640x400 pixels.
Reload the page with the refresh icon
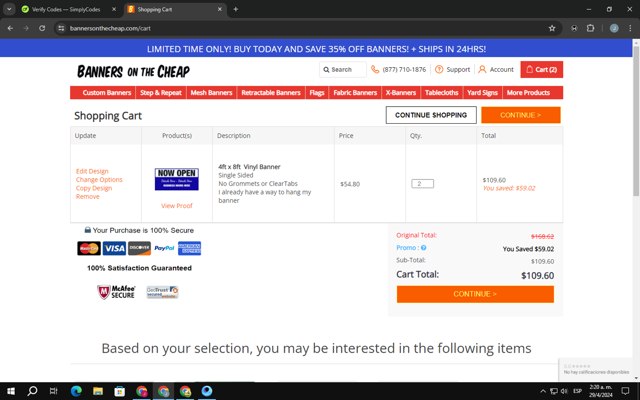pyautogui.click(x=42, y=28)
